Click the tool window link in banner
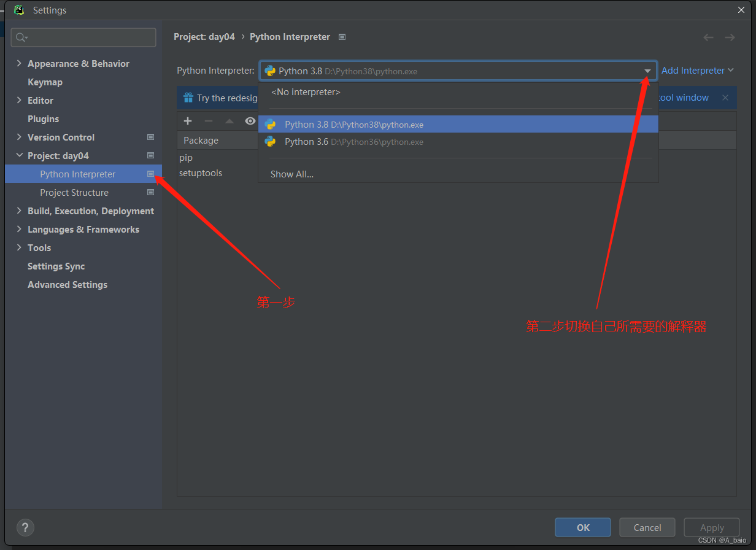Screen dimensions: 756x550 click(x=683, y=98)
